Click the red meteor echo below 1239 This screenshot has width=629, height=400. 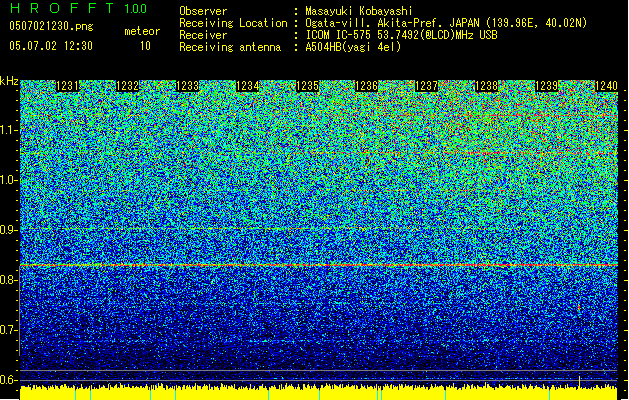579,308
